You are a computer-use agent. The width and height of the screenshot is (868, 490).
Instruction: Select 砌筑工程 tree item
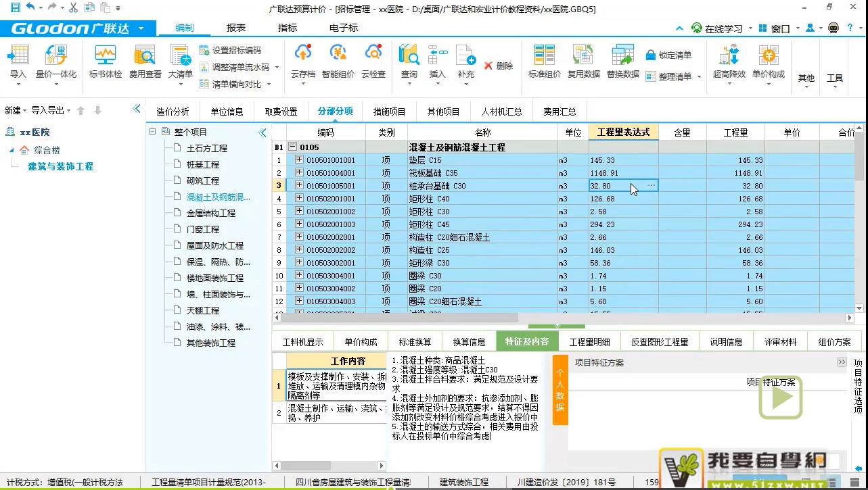203,181
